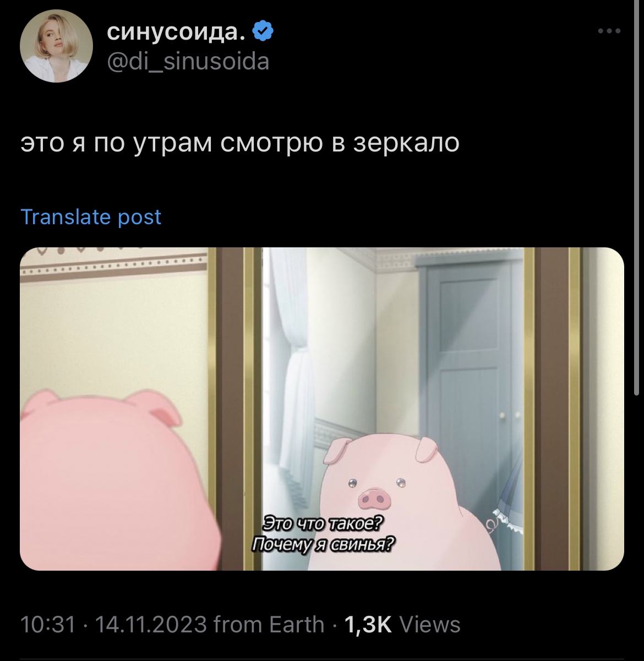Click the 10:31 · 14.11.2023 timestamp
The width and height of the screenshot is (644, 661).
point(113,625)
